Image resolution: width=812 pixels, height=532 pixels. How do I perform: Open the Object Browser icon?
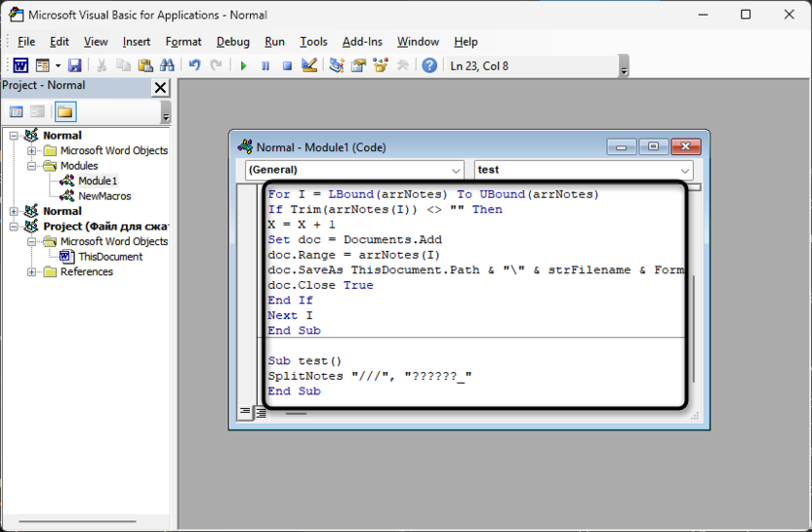381,65
